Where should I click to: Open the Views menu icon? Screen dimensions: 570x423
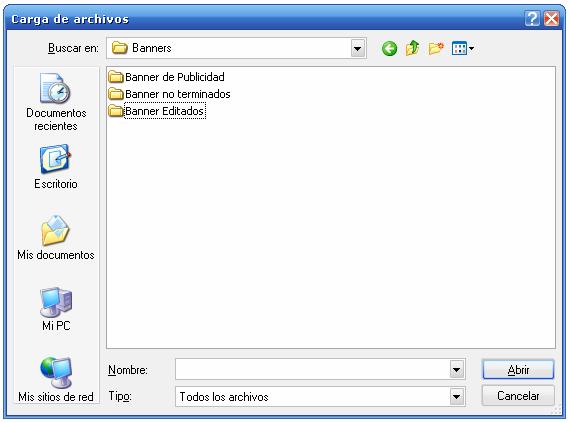click(x=462, y=48)
